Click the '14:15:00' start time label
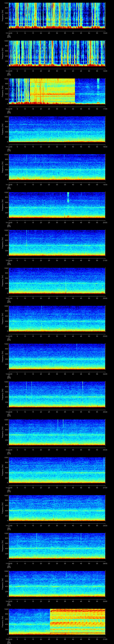114x644 pixels. tap(9, 71)
